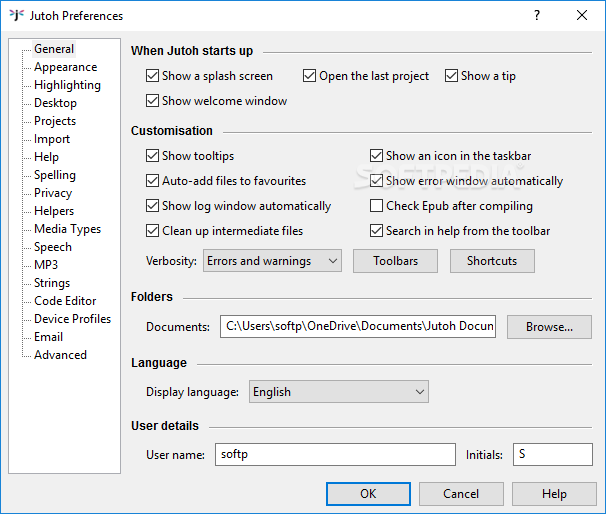
Task: Cancel the preferences changes
Action: point(461,494)
